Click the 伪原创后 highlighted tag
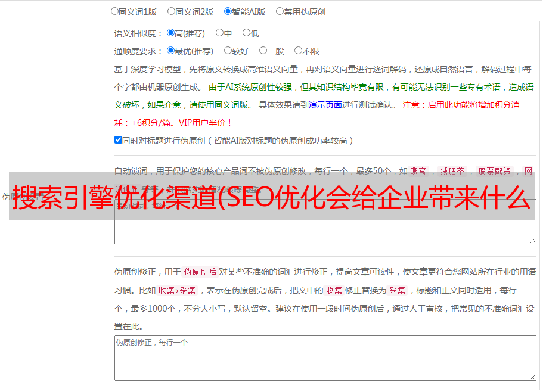Image resolution: width=543 pixels, height=392 pixels. click(200, 272)
